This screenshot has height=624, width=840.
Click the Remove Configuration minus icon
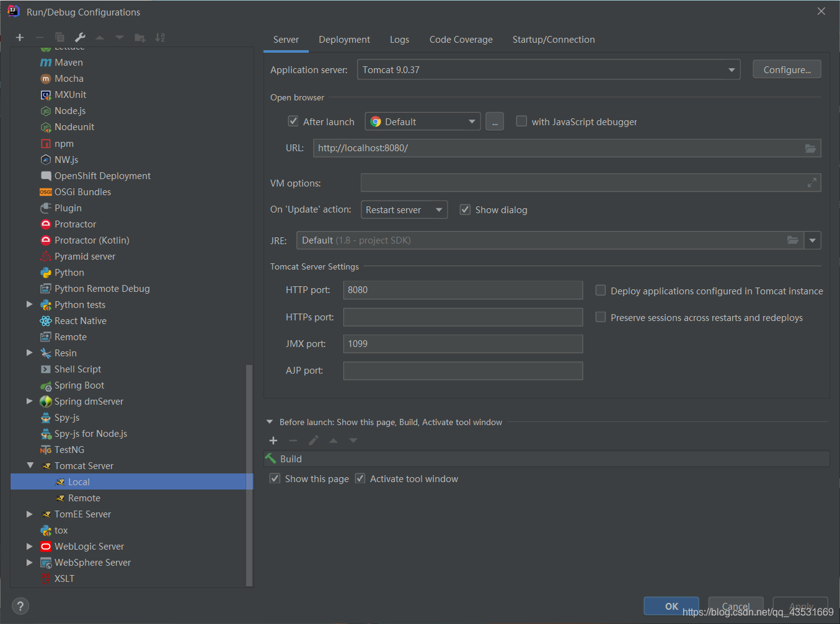[x=40, y=38]
